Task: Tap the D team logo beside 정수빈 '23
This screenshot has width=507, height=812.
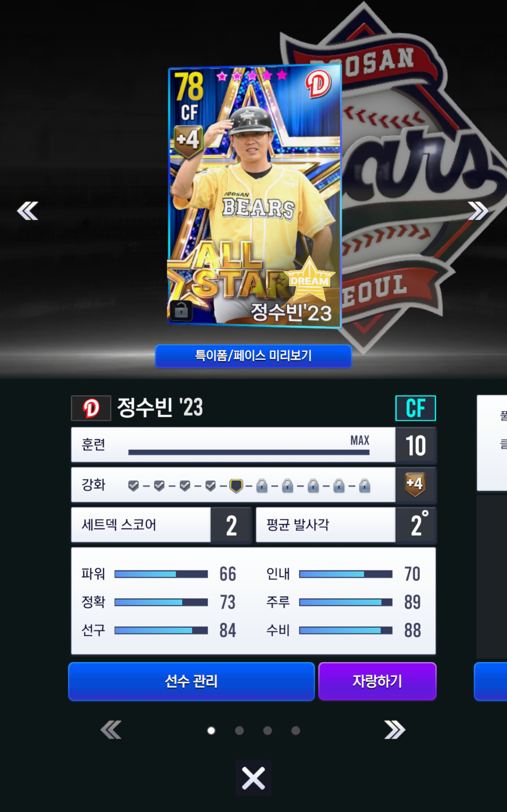Action: [91, 408]
